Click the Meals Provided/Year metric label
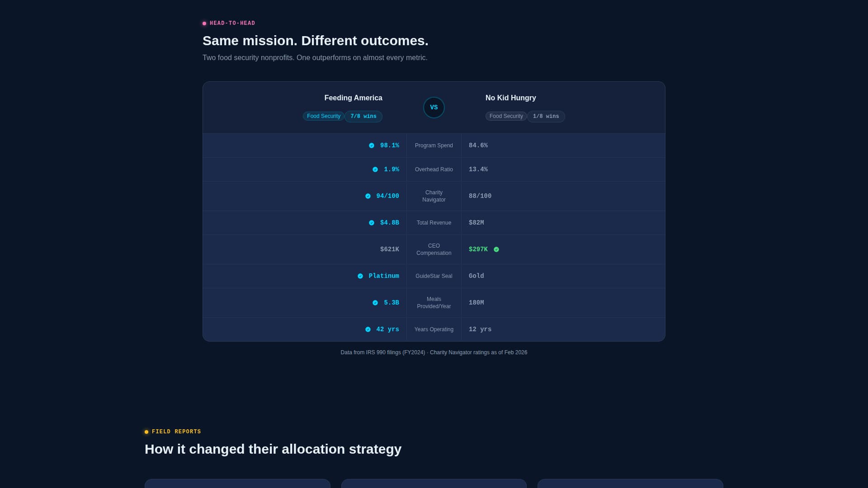 pyautogui.click(x=434, y=303)
